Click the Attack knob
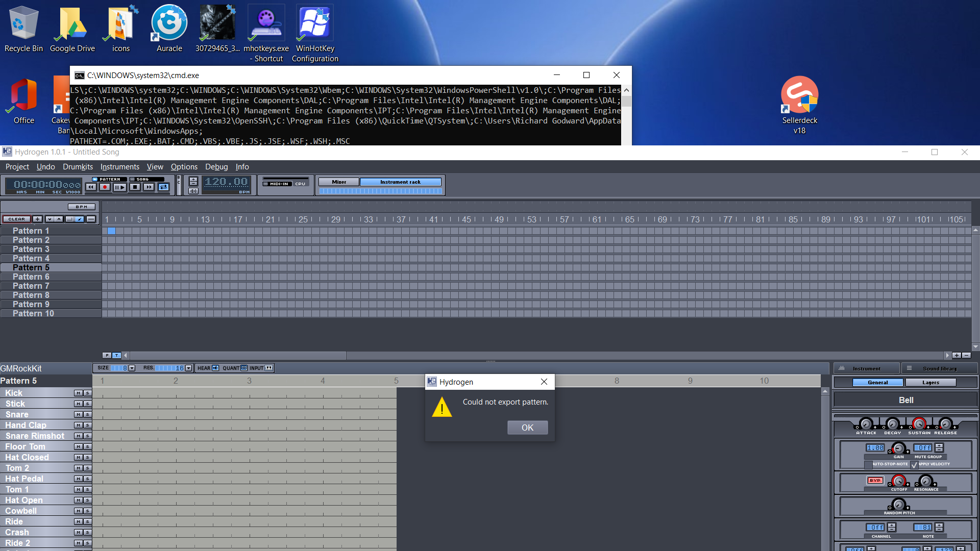Viewport: 980px width, 551px height. click(x=866, y=423)
